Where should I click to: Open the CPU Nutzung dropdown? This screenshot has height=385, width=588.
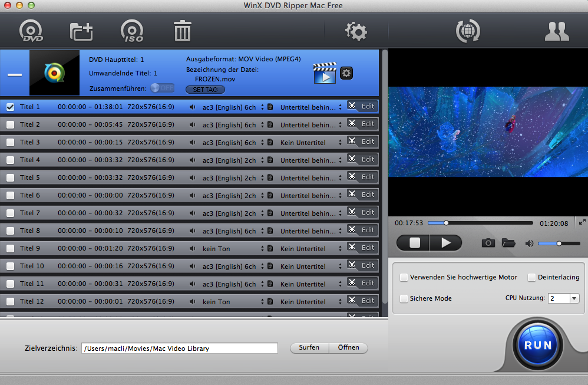[563, 298]
